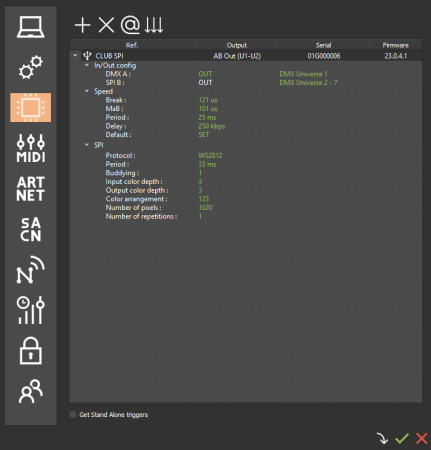Collapse the Speed group
The height and width of the screenshot is (450, 431).
(87, 91)
